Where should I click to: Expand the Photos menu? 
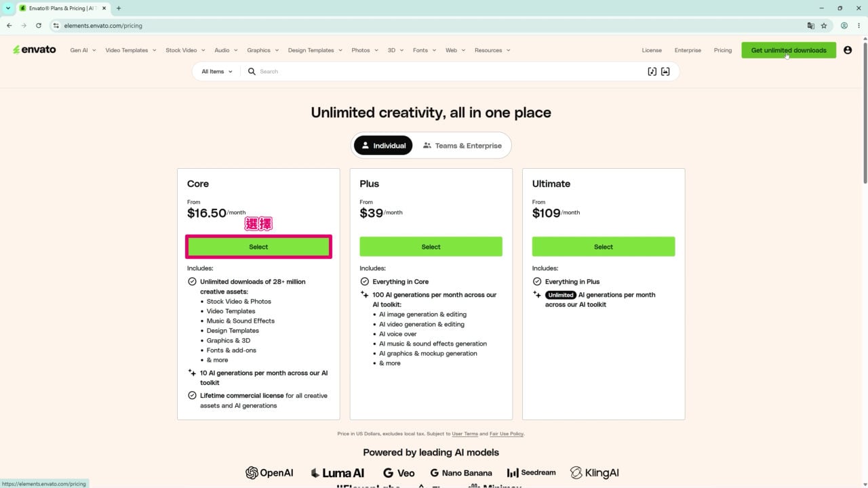click(365, 50)
